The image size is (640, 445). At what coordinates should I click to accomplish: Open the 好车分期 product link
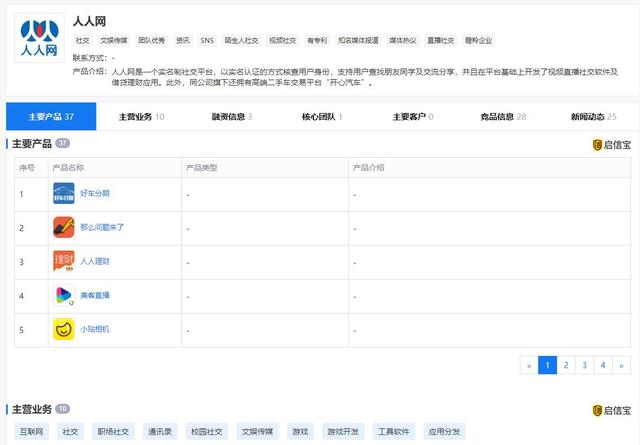tap(95, 193)
